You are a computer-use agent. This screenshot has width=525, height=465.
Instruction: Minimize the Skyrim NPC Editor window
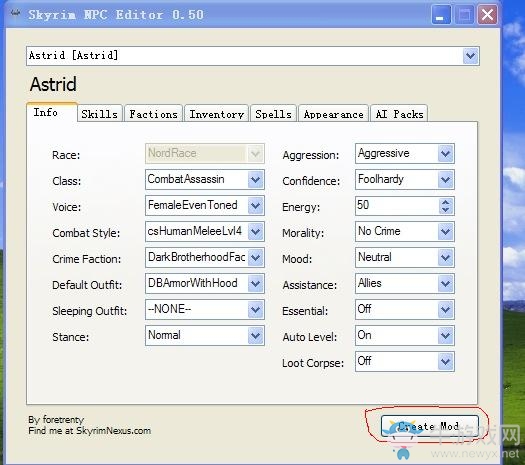tap(441, 15)
